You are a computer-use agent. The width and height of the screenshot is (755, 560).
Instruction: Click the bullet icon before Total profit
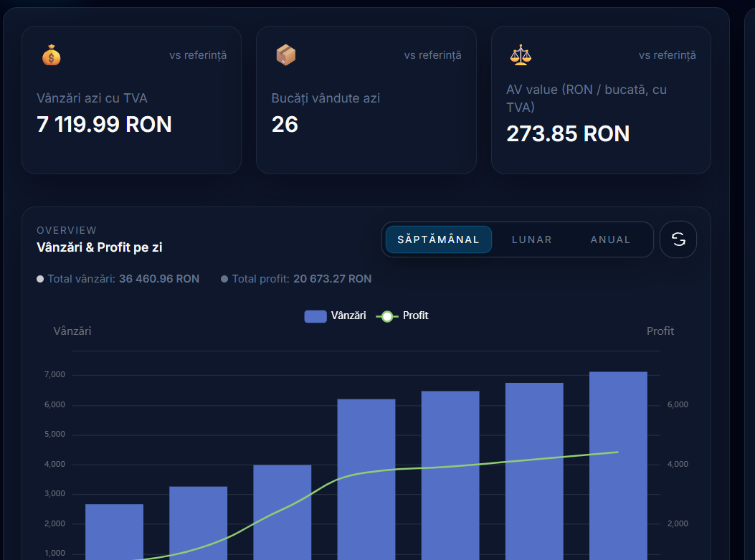point(225,278)
